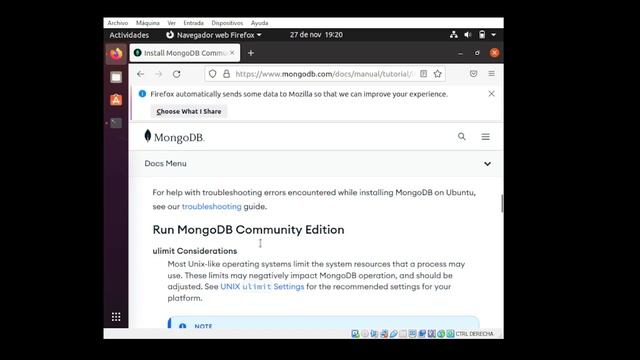Open the Firefox hamburger menu

(491, 74)
